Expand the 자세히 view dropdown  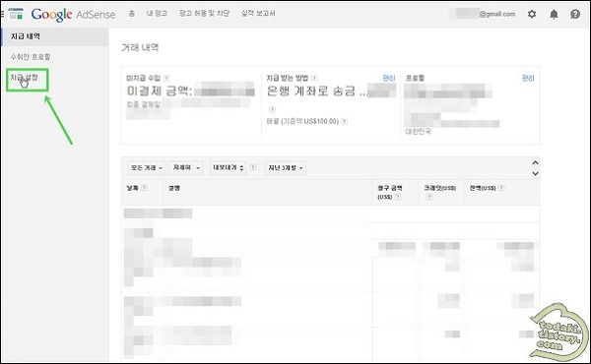(186, 168)
